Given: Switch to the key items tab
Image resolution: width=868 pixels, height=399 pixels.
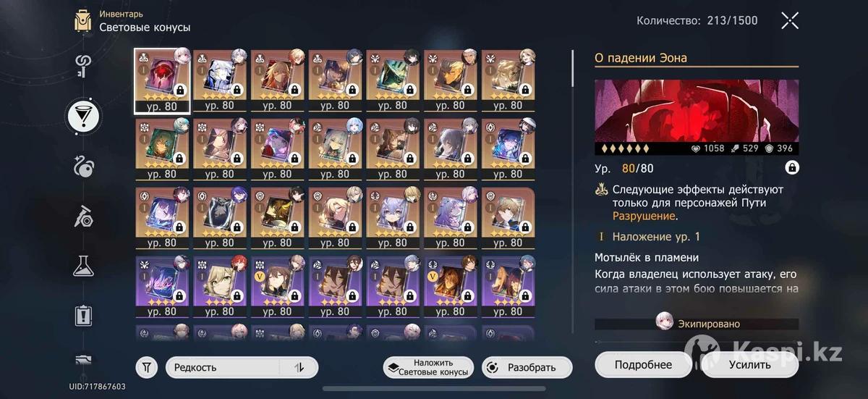Looking at the screenshot, I should (83, 67).
